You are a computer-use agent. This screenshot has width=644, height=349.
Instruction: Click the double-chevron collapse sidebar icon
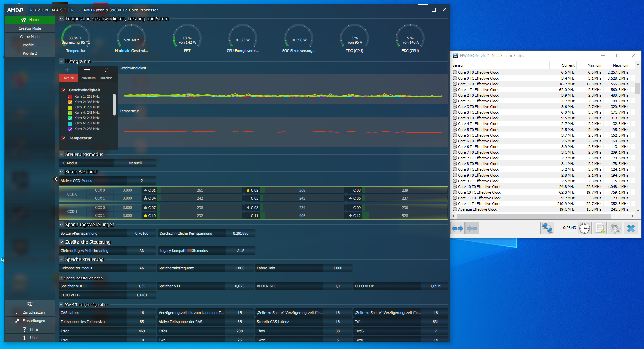[55, 179]
